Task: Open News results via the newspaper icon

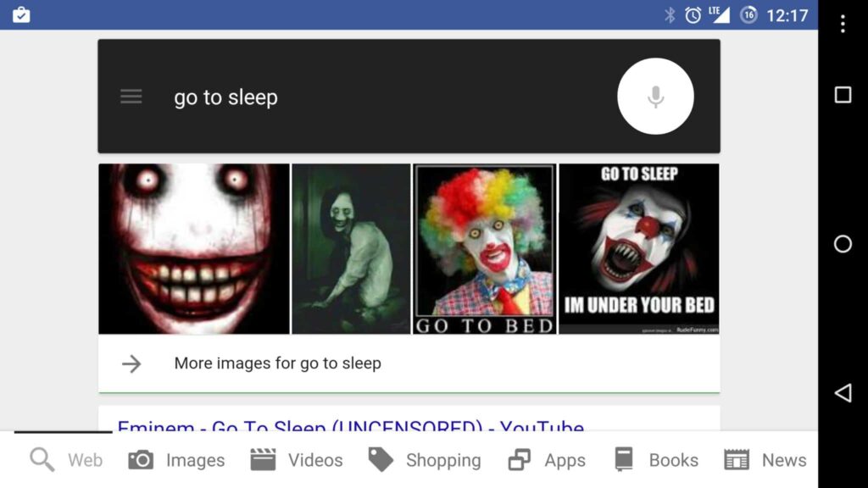Action: click(x=734, y=460)
